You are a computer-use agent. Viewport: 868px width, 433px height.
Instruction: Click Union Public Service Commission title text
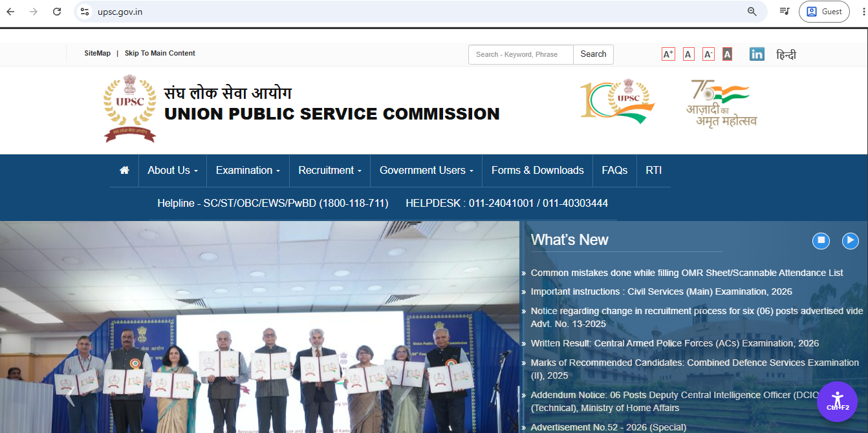pos(332,114)
